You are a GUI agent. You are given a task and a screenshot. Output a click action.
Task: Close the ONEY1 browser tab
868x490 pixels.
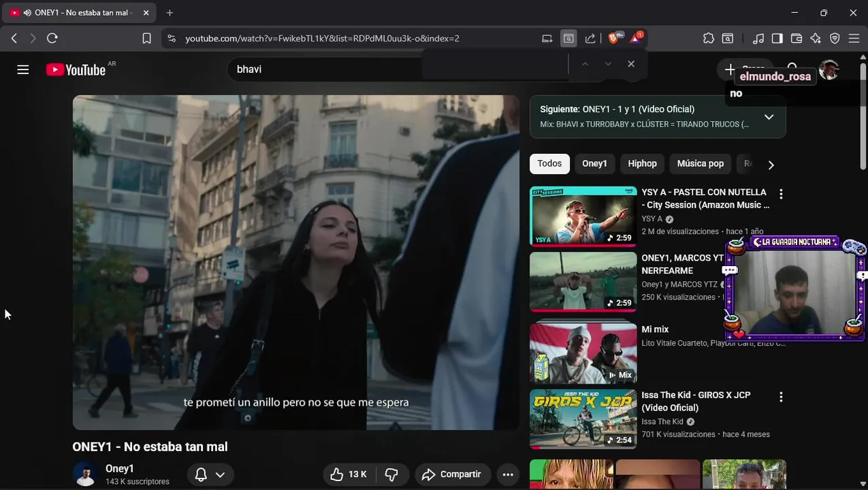146,13
